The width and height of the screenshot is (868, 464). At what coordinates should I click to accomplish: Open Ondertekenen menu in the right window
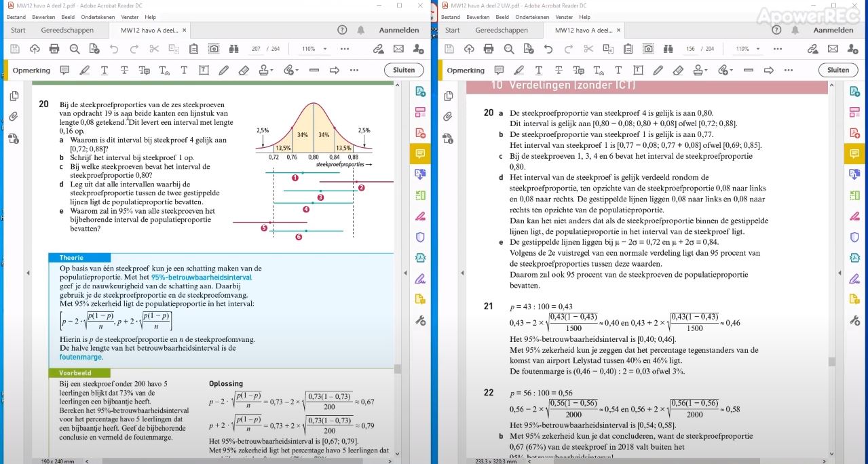click(x=533, y=17)
